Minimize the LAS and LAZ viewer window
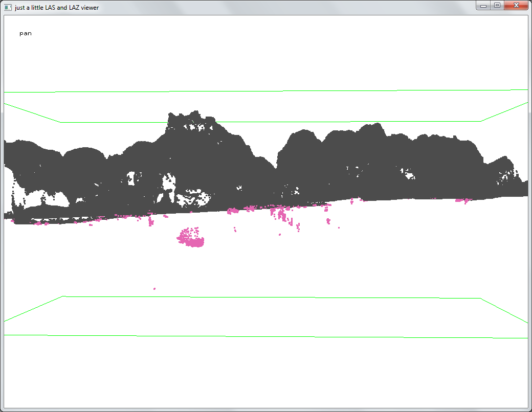Image resolution: width=532 pixels, height=412 pixels. pyautogui.click(x=483, y=6)
